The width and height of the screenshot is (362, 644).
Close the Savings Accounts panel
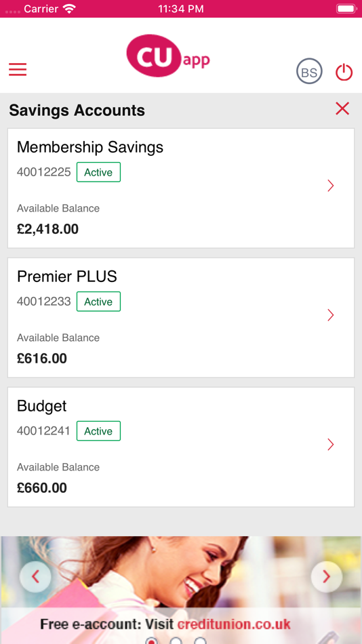tap(342, 108)
